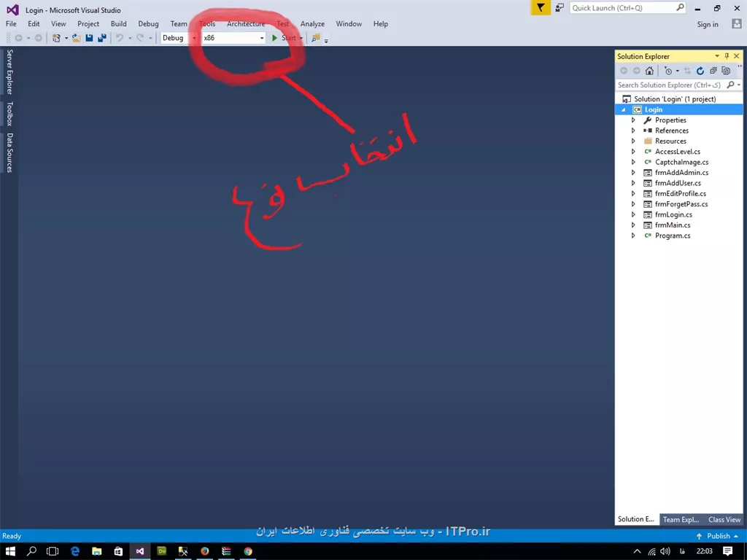Open the Analyze menu
The width and height of the screenshot is (747, 560).
tap(312, 24)
